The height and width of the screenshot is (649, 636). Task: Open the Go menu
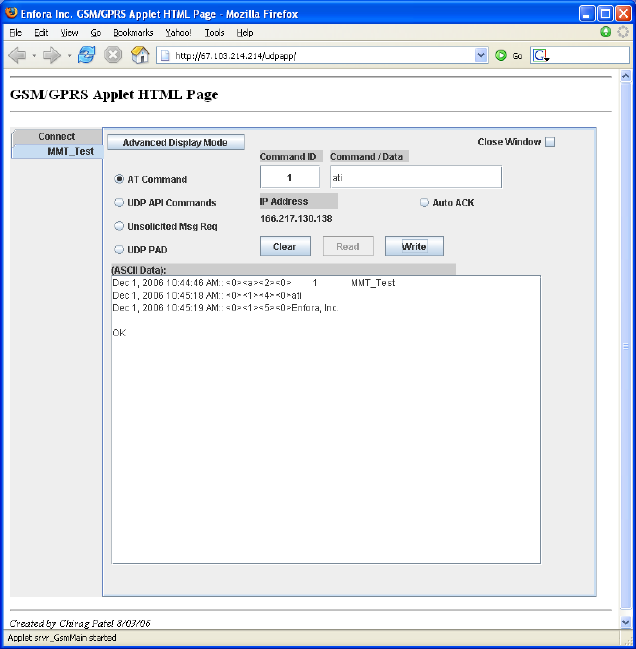tap(96, 33)
